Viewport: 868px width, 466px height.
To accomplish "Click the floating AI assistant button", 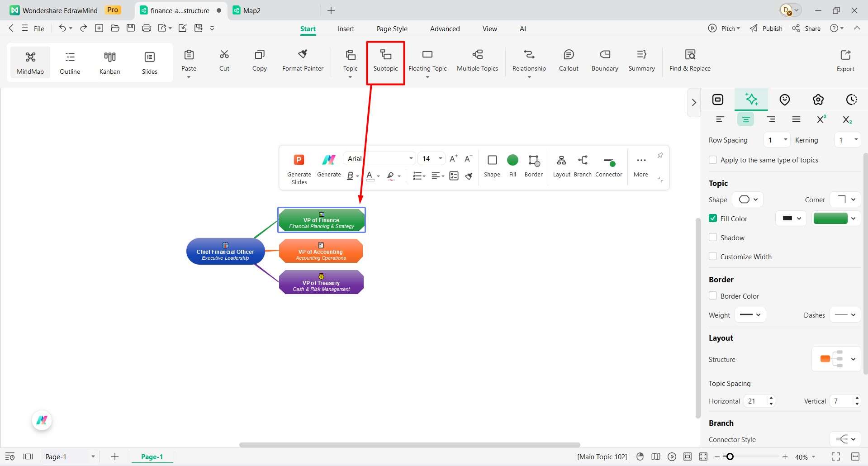I will click(42, 420).
